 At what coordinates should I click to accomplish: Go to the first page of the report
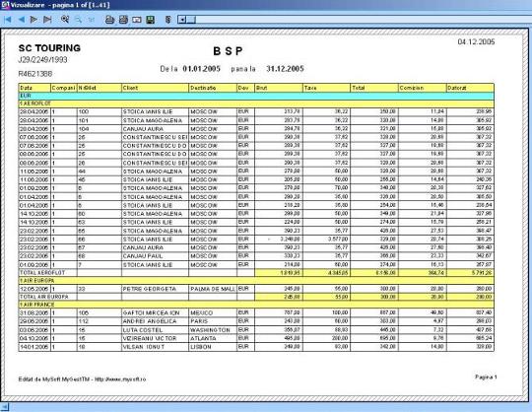point(8,20)
